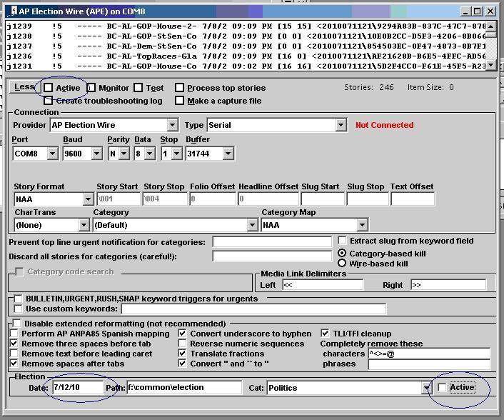Viewport: 504px width, 420px height.
Task: Click the Slug Start field
Action: [323, 199]
